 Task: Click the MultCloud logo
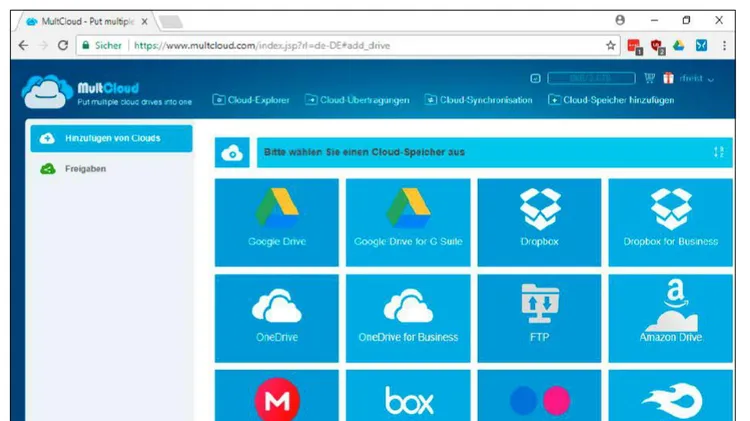[106, 92]
